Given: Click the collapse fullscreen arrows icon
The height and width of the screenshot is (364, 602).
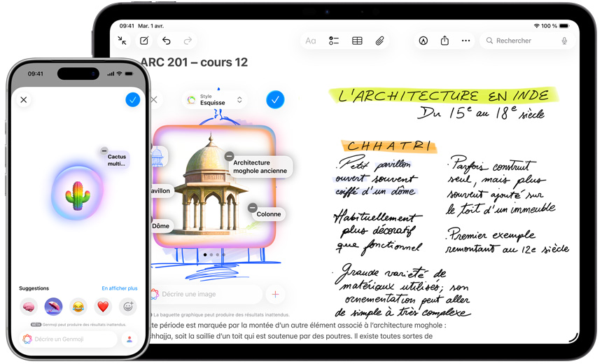Looking at the screenshot, I should pos(122,41).
